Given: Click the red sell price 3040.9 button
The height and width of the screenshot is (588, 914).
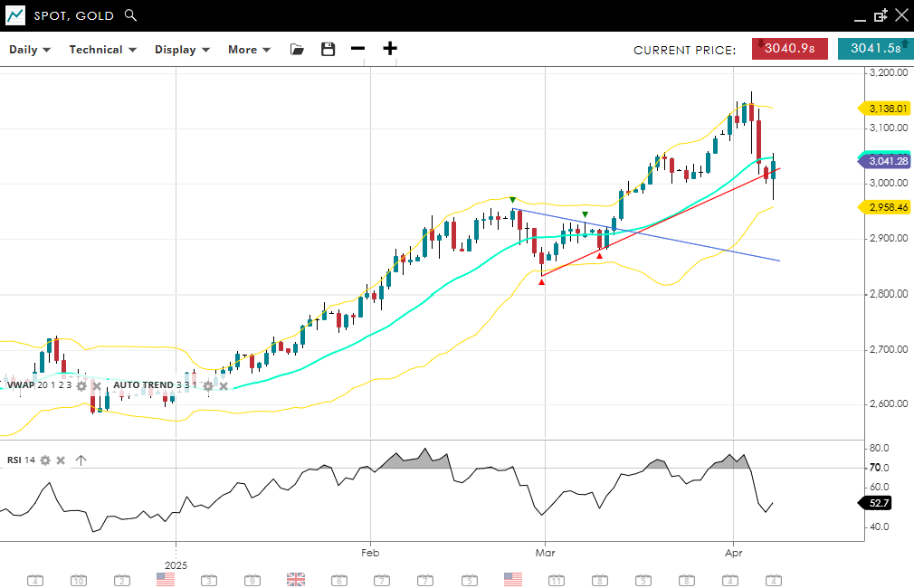Looking at the screenshot, I should tap(789, 49).
